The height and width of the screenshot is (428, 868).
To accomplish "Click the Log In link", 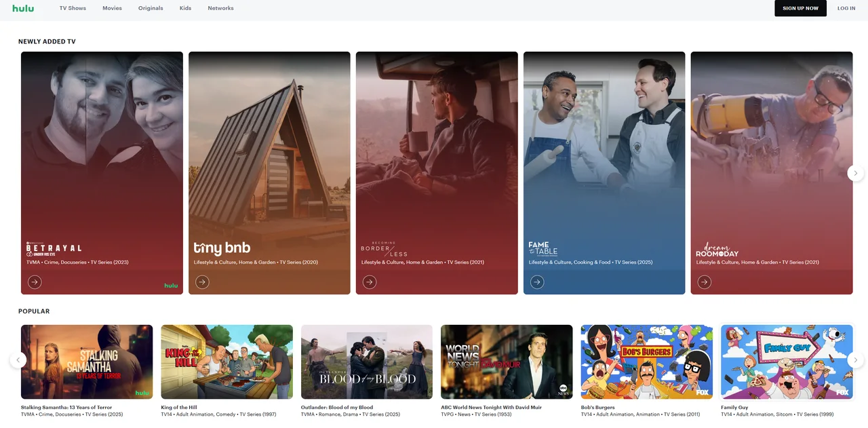I will tap(846, 8).
